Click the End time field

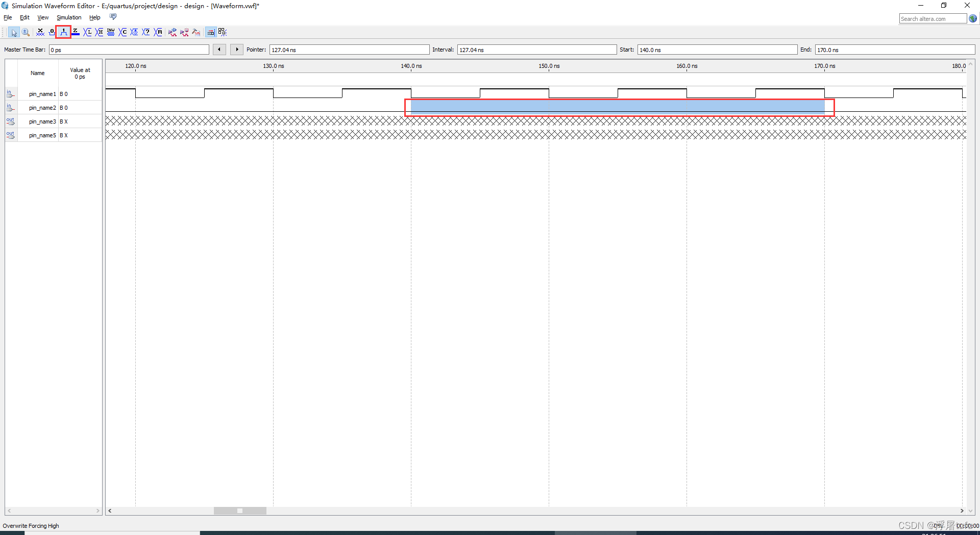(895, 50)
